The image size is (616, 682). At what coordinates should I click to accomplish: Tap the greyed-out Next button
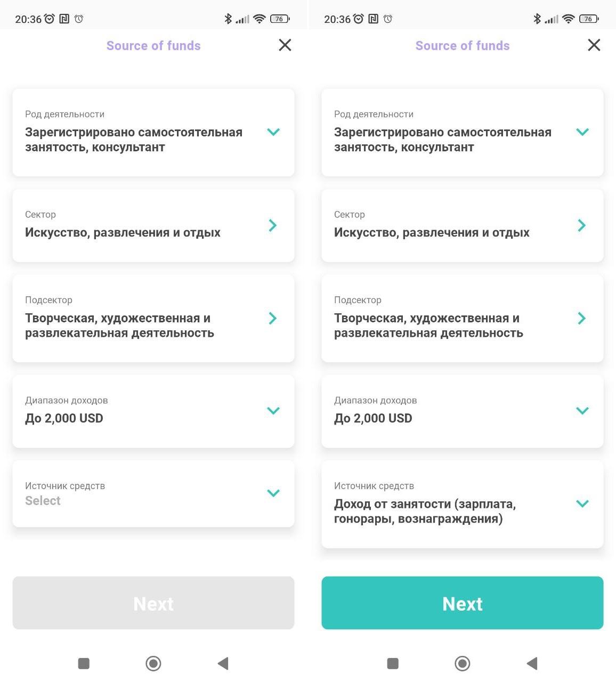coord(153,603)
